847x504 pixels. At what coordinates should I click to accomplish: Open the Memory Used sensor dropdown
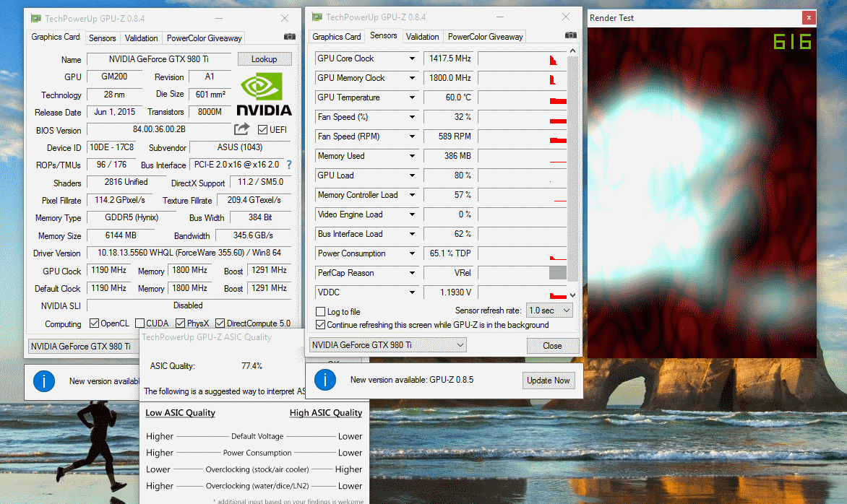[412, 156]
